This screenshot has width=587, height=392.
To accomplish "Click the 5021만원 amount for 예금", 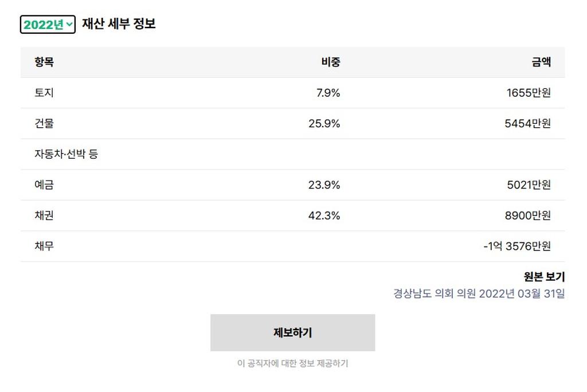I will [529, 185].
